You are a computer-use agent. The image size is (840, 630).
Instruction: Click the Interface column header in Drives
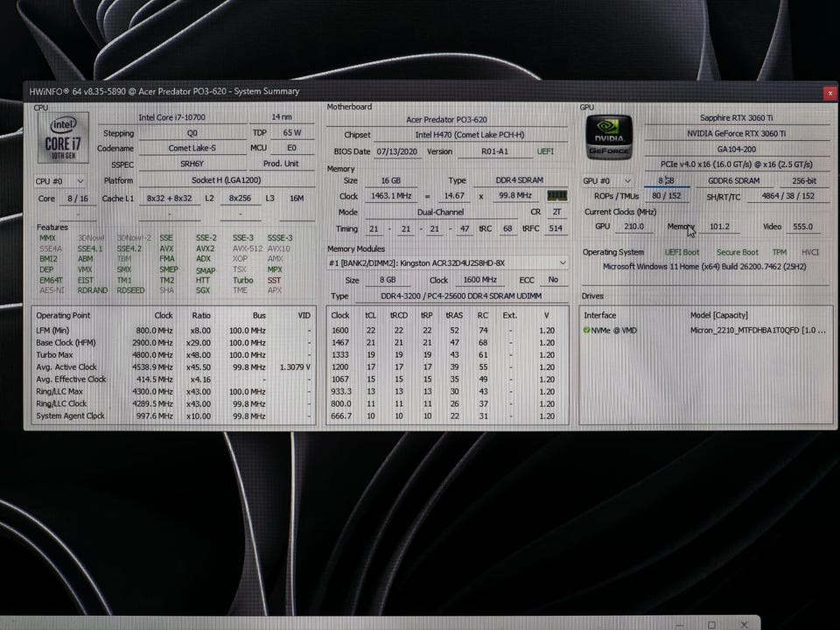pyautogui.click(x=600, y=315)
